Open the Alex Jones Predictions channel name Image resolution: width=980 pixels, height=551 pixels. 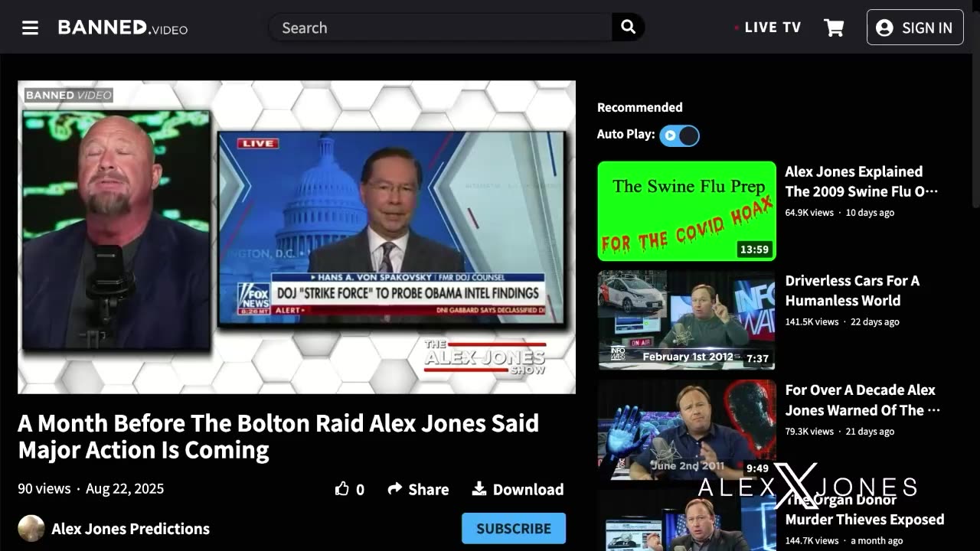click(130, 529)
